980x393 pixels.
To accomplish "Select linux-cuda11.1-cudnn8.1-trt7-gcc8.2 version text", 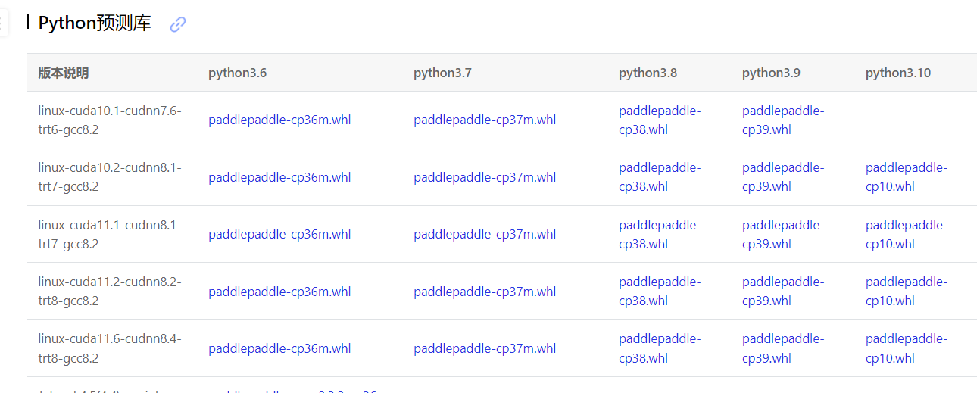I will click(110, 234).
